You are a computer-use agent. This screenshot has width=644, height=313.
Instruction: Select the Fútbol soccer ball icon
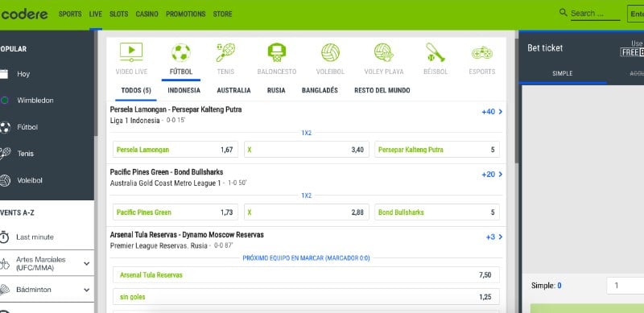[x=180, y=52]
